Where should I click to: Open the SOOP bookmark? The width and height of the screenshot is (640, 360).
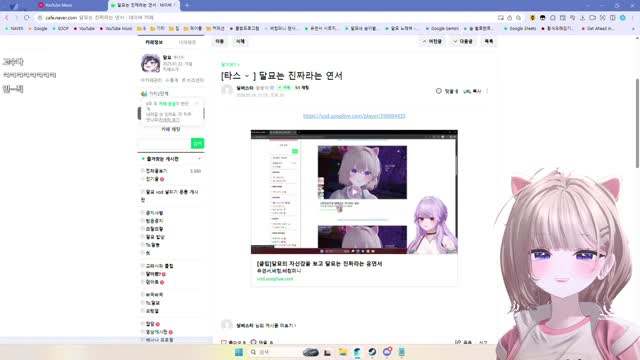60,29
